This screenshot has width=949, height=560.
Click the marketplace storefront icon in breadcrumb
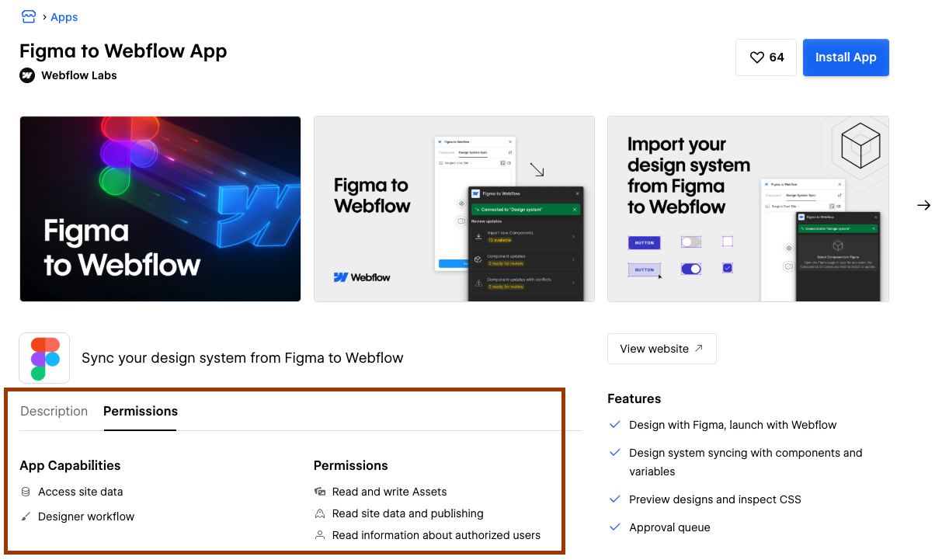pyautogui.click(x=29, y=16)
